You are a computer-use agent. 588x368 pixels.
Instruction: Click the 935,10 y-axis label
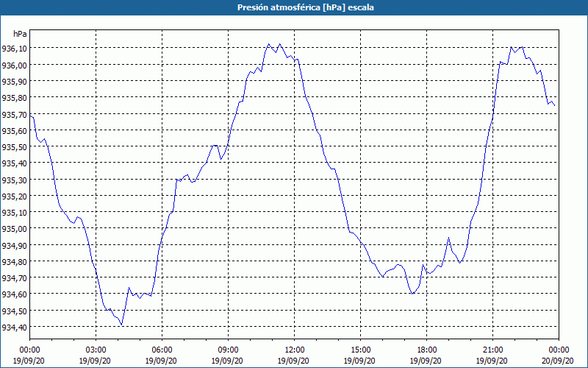[14, 213]
